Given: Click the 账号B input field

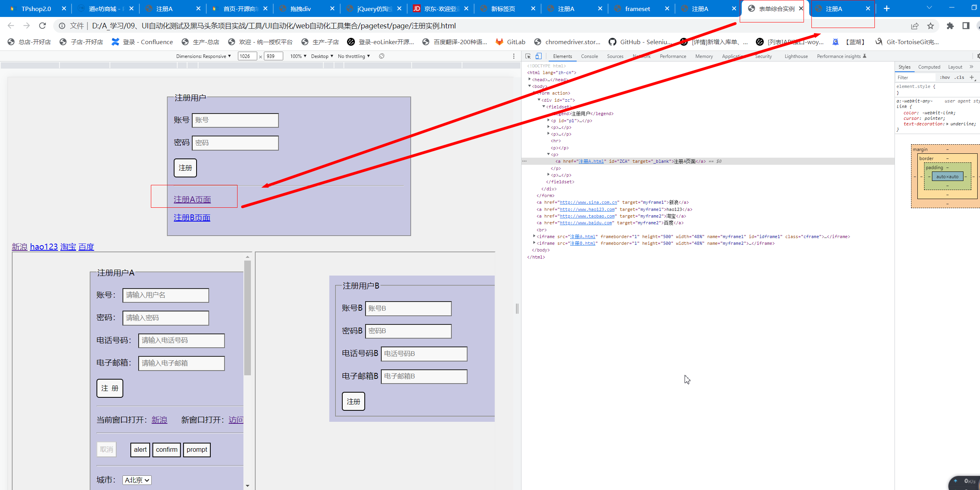Looking at the screenshot, I should [408, 309].
